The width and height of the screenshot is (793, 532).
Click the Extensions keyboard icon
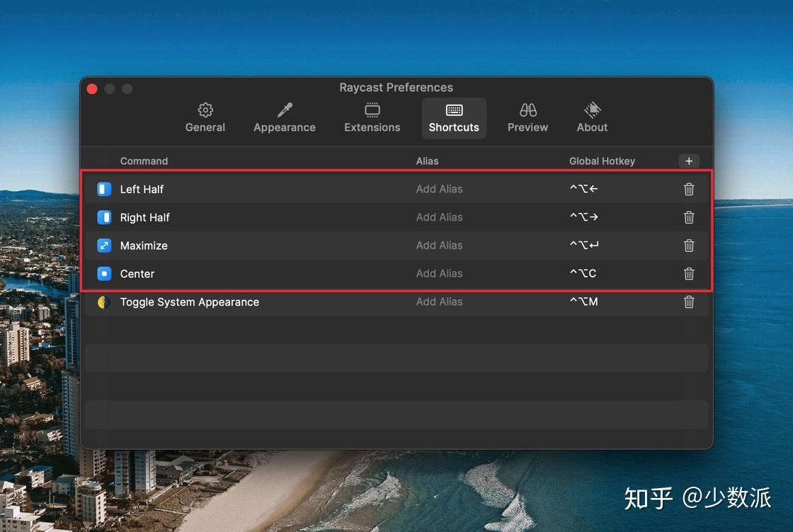[x=372, y=110]
